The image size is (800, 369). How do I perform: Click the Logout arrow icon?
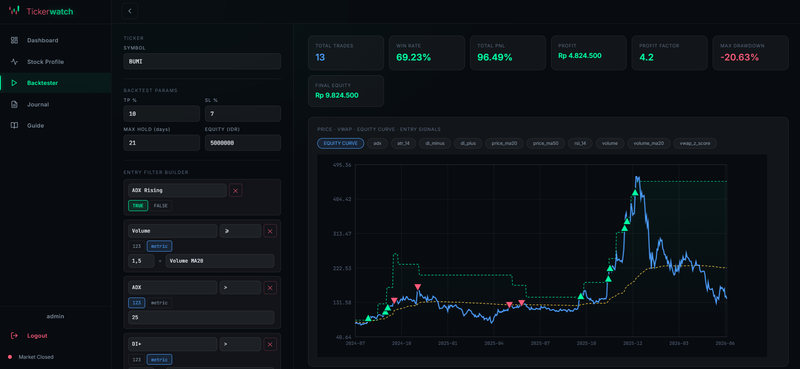(x=14, y=336)
